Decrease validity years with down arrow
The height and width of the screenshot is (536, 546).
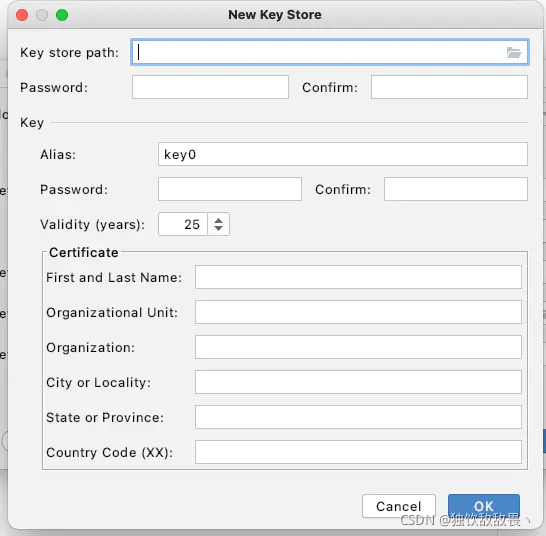[x=218, y=228]
